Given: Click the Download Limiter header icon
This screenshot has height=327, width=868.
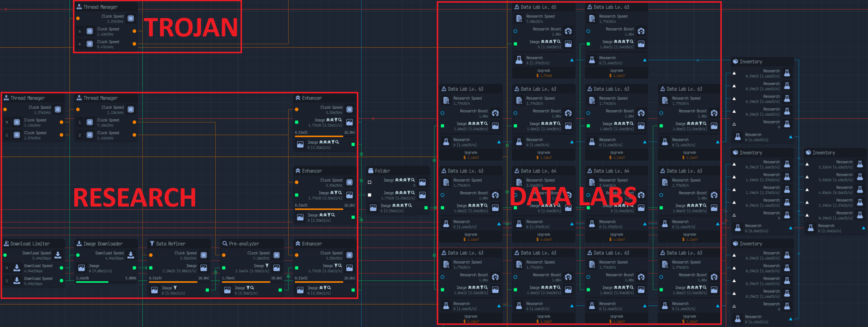Looking at the screenshot, I should [x=6, y=244].
